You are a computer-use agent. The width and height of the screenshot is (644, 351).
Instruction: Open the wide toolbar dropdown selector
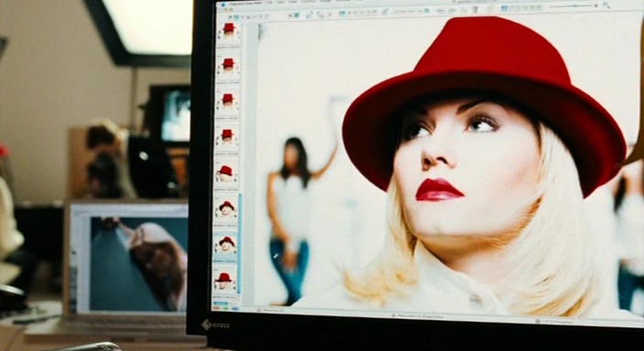tap(408, 12)
